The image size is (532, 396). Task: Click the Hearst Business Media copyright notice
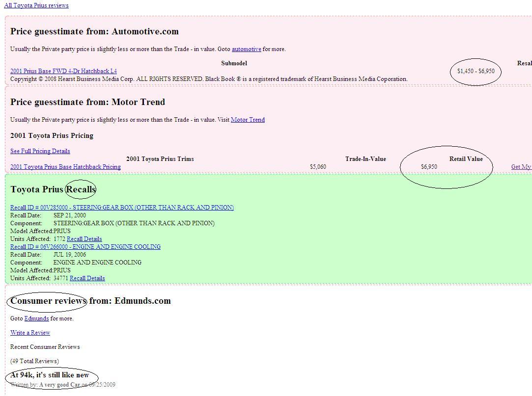tap(209, 79)
